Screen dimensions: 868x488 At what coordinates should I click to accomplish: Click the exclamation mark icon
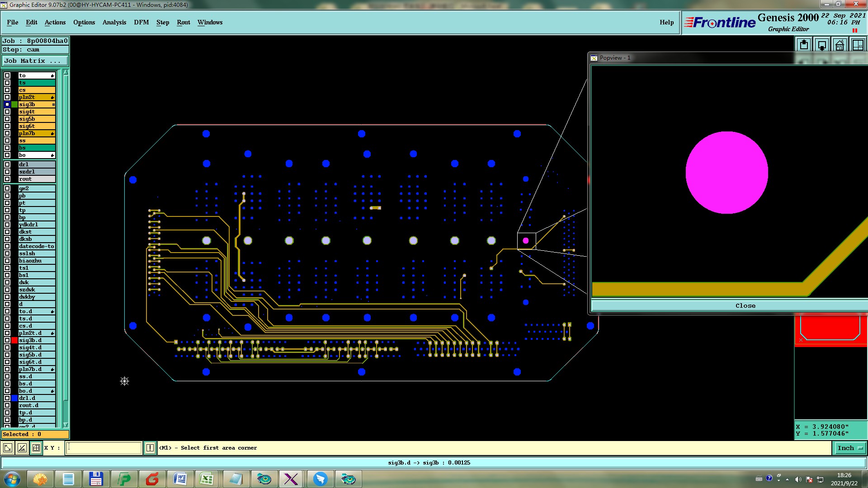click(150, 448)
